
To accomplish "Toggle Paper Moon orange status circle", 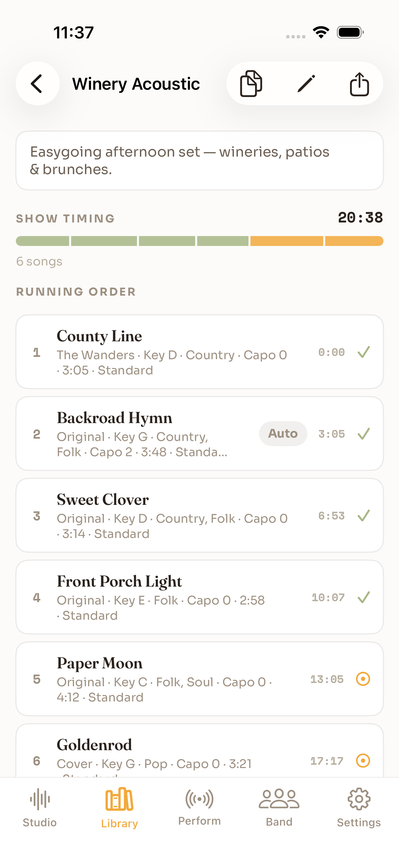I will [x=363, y=679].
